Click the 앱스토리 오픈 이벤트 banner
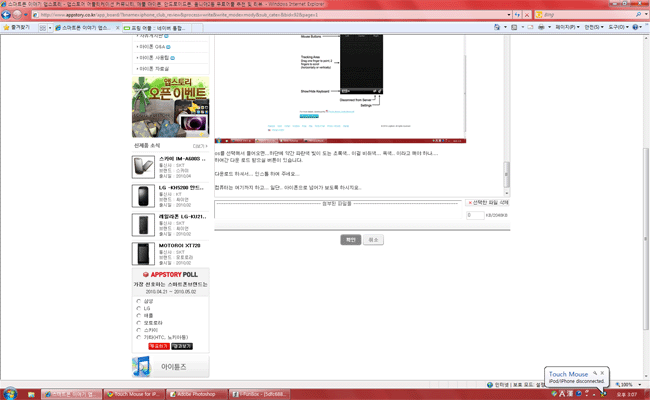650x400 pixels. 170,107
